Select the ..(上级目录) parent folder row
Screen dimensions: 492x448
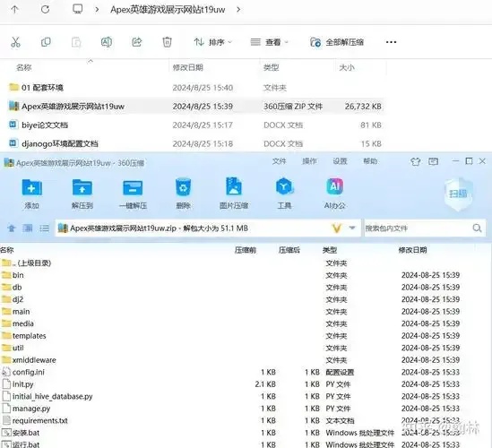[26, 263]
